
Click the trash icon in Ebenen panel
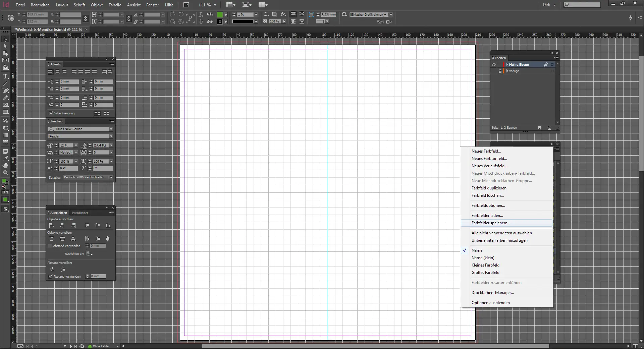tap(549, 128)
